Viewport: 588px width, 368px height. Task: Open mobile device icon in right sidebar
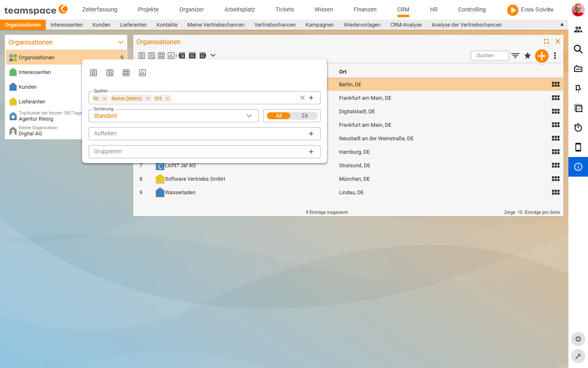(x=578, y=147)
